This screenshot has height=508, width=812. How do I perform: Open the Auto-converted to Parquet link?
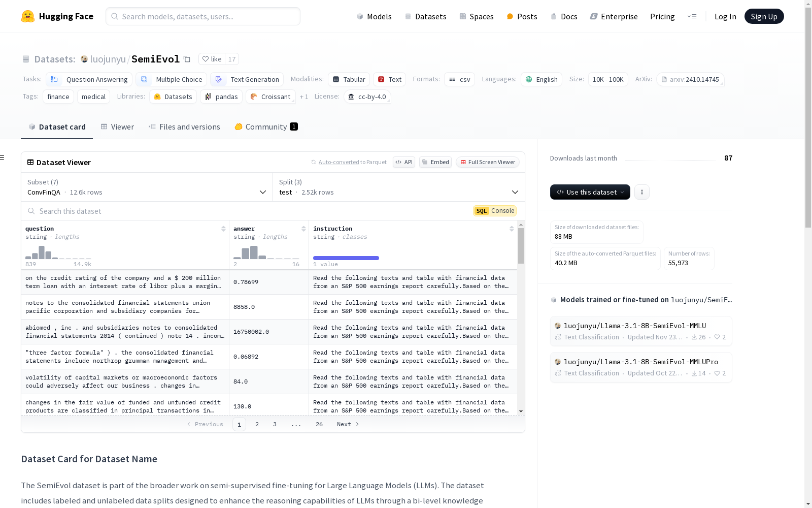(x=339, y=162)
